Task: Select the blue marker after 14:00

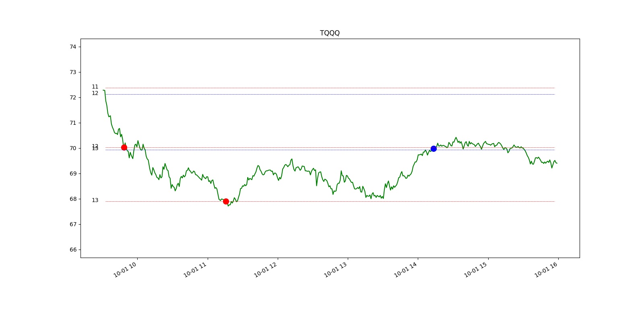Action: click(x=433, y=149)
